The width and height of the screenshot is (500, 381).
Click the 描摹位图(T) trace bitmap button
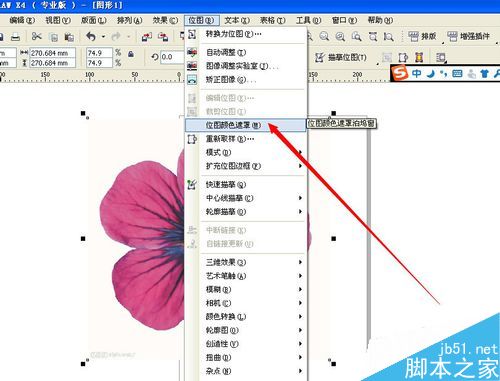point(341,57)
